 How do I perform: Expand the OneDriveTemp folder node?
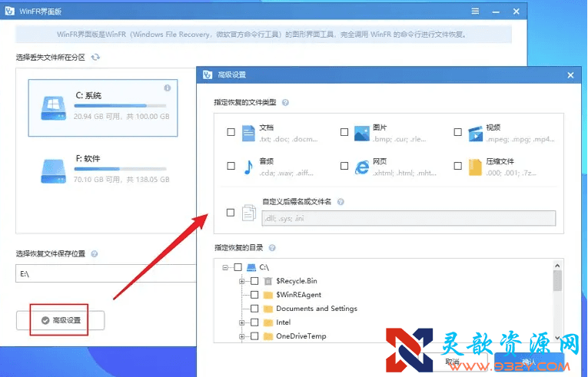[x=242, y=336]
